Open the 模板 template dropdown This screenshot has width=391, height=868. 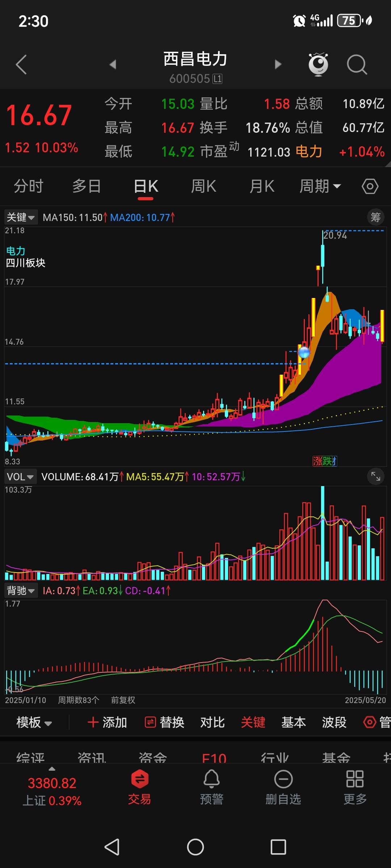(34, 722)
